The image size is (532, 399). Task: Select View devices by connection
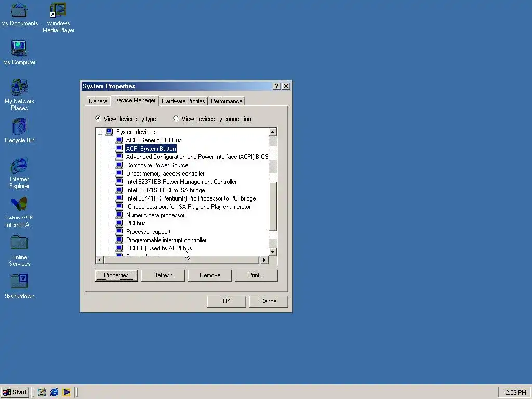click(x=212, y=119)
